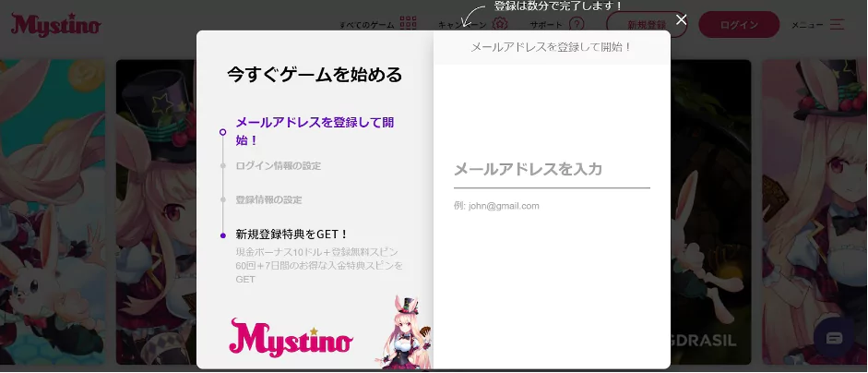Click the bunny girl mascot in dialog
Viewport: 868px width, 373px height.
pos(404,332)
